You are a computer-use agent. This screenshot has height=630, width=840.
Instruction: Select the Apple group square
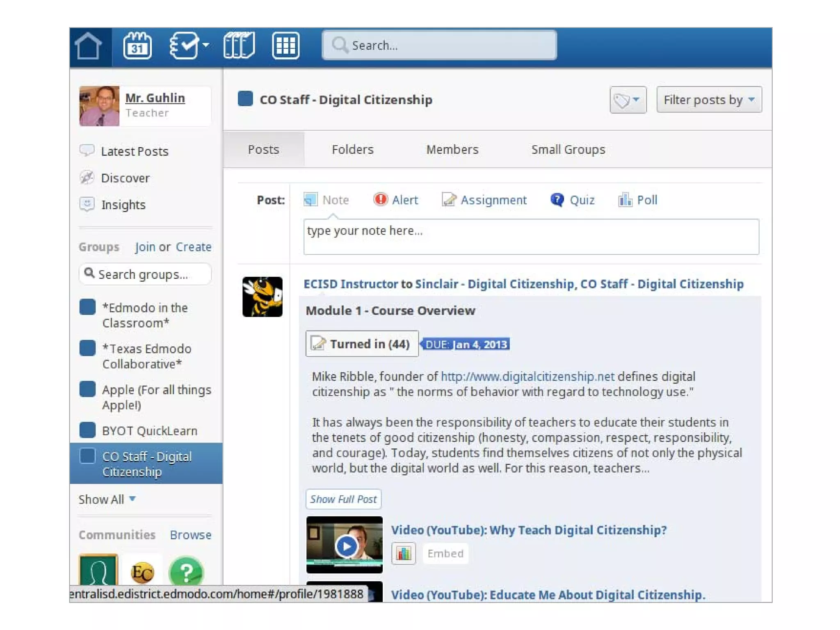(x=87, y=389)
